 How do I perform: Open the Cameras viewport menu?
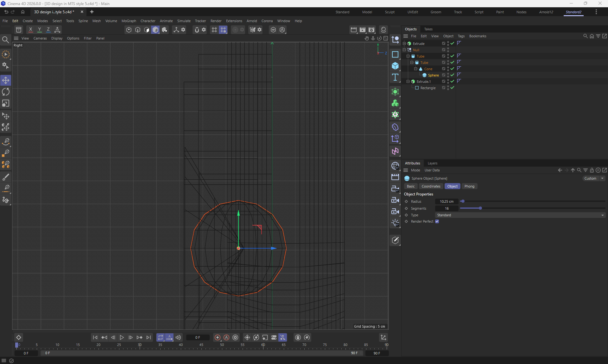coord(40,38)
